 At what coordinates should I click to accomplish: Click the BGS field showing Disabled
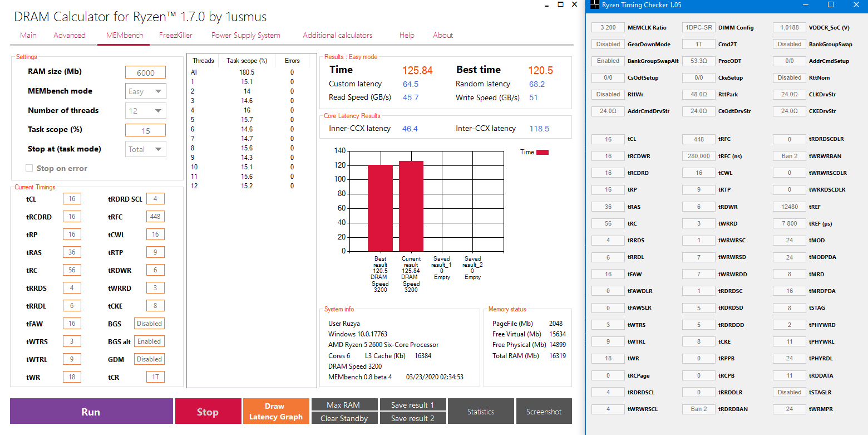(149, 324)
